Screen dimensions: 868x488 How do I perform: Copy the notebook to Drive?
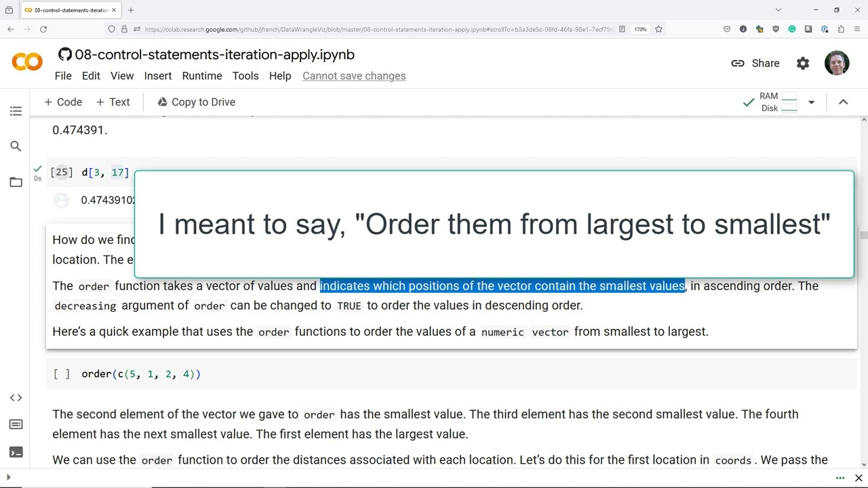click(196, 102)
